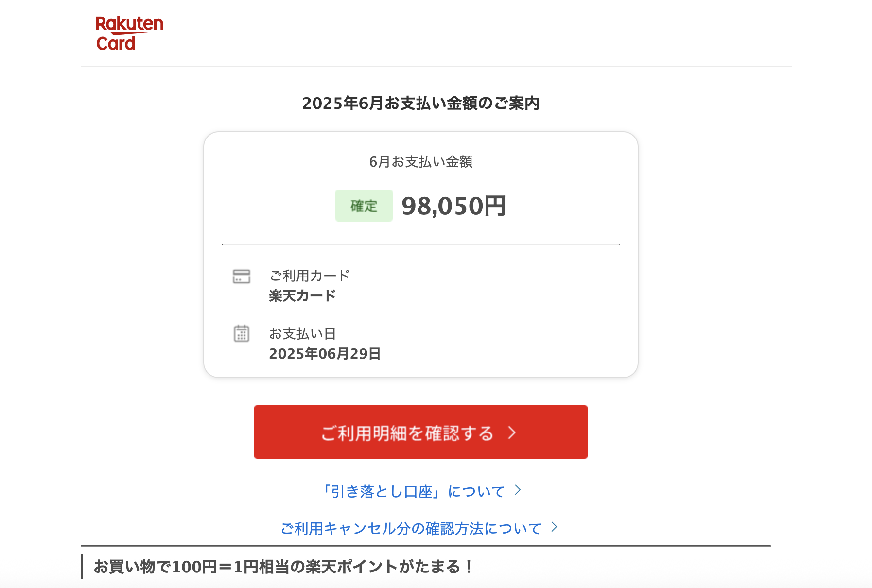Click the word Card in the logo
872x588 pixels.
click(x=116, y=43)
